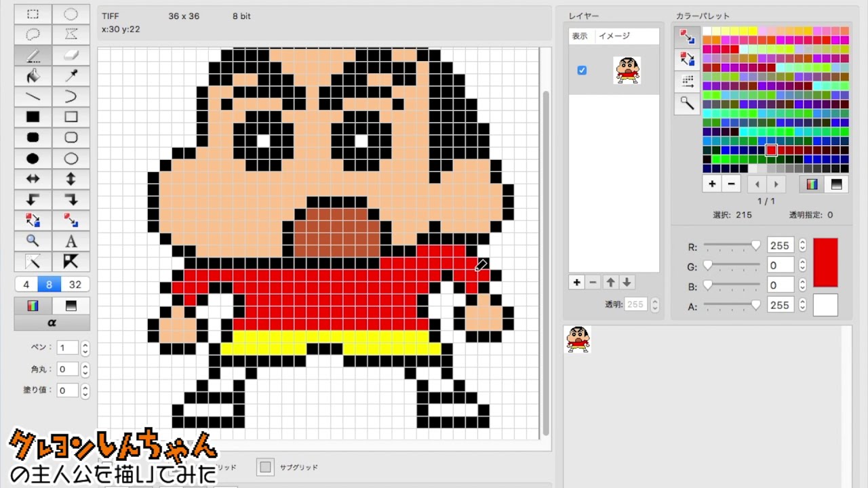The height and width of the screenshot is (488, 868).
Task: Click the palette magnifier search icon
Action: (x=687, y=104)
